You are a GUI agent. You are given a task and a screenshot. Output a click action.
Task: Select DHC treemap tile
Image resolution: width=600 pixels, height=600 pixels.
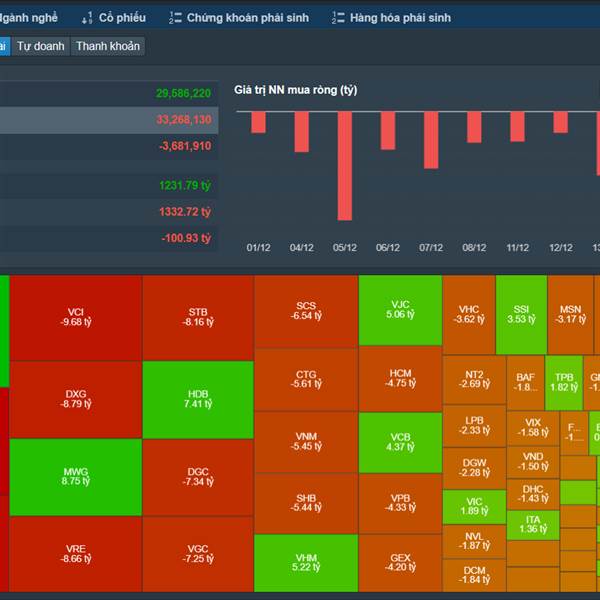533,494
